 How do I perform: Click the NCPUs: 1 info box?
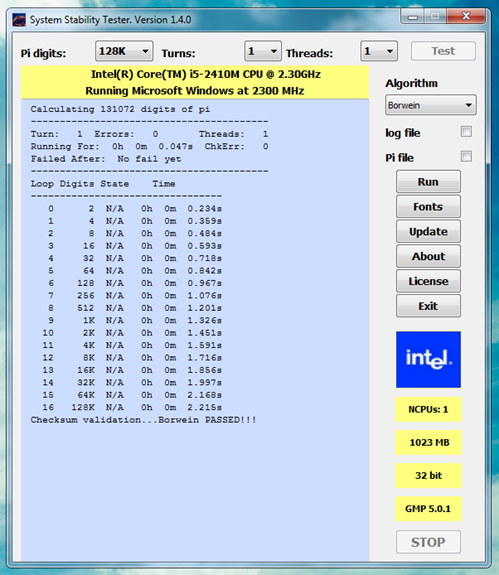(428, 409)
